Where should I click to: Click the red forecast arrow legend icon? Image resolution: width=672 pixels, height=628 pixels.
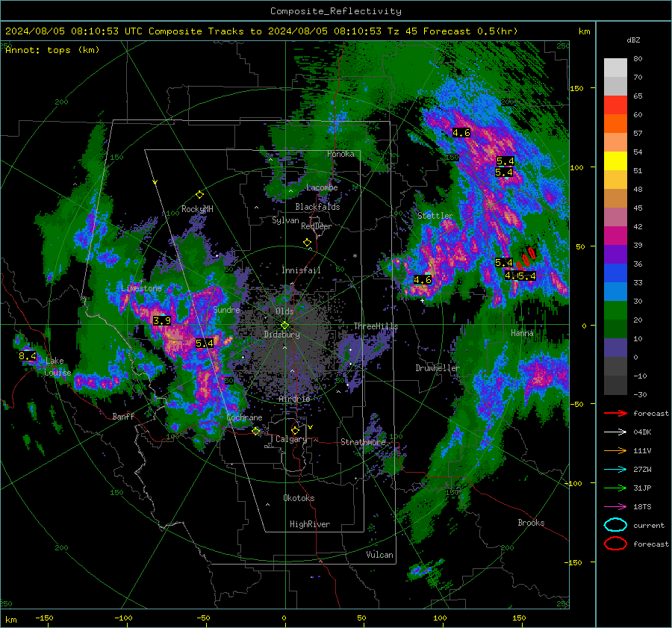615,413
